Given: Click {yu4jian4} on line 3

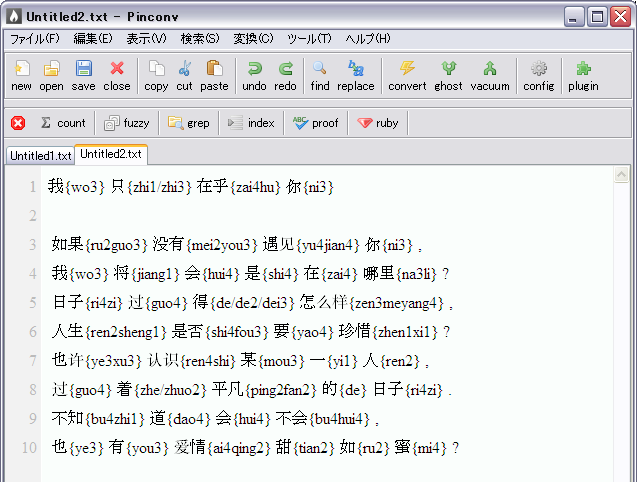Looking at the screenshot, I should tap(328, 245).
